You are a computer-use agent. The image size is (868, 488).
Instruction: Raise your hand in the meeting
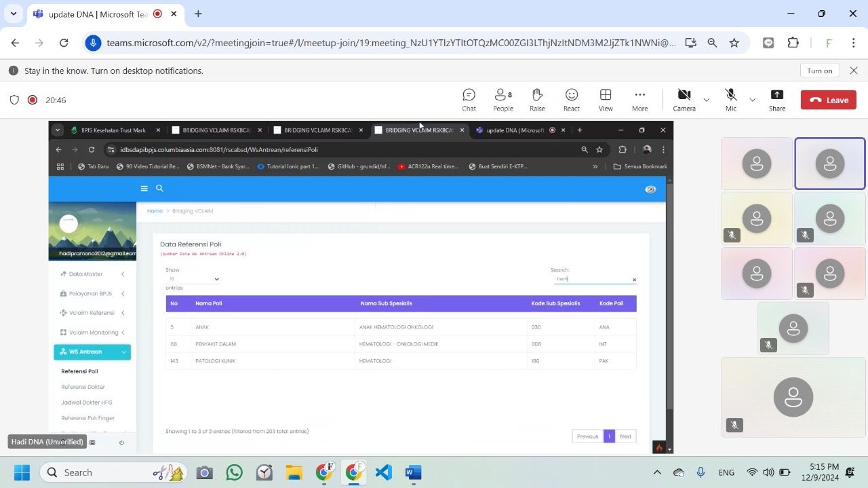(x=537, y=100)
